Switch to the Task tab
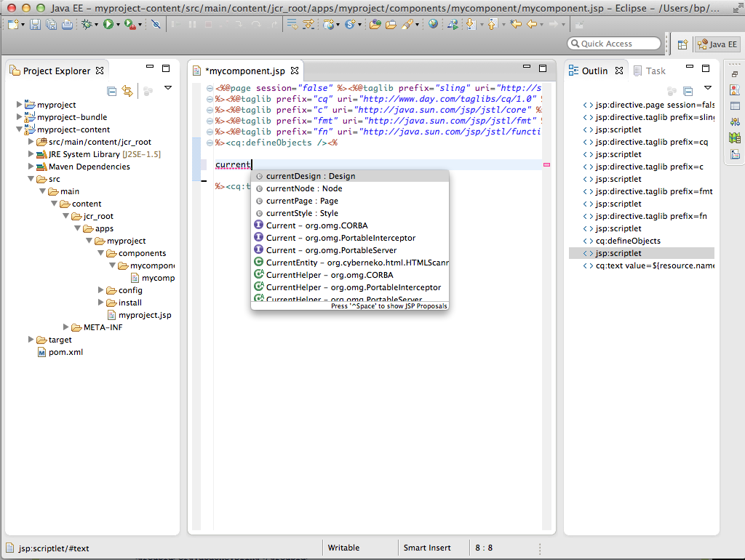The height and width of the screenshot is (560, 745). point(655,71)
